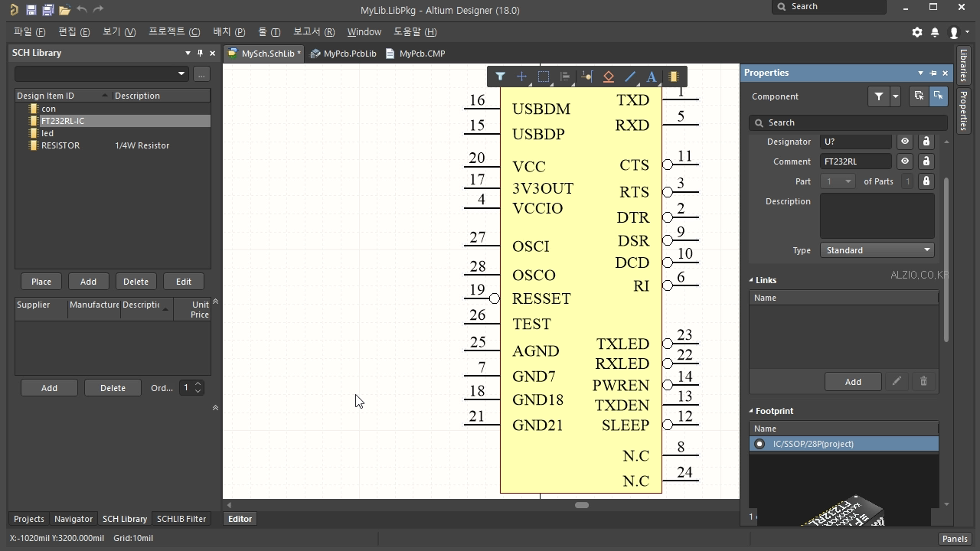Toggle Comment visibility eye icon

click(x=905, y=161)
